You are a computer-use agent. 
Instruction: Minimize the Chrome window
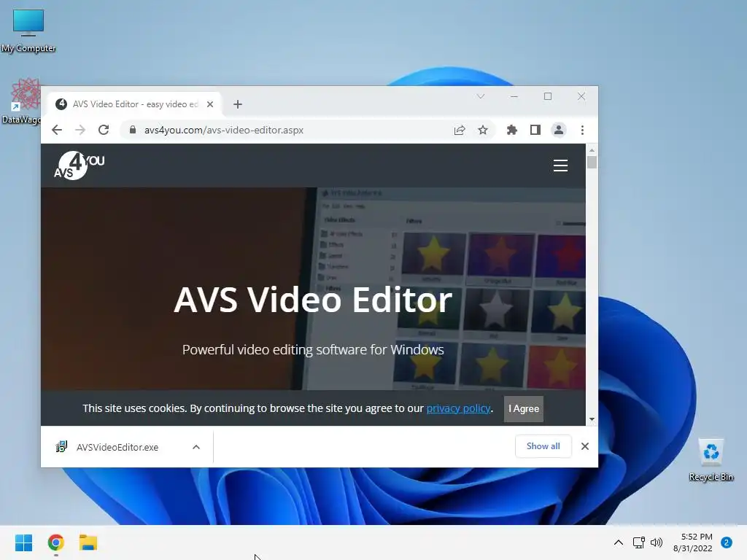click(x=514, y=96)
